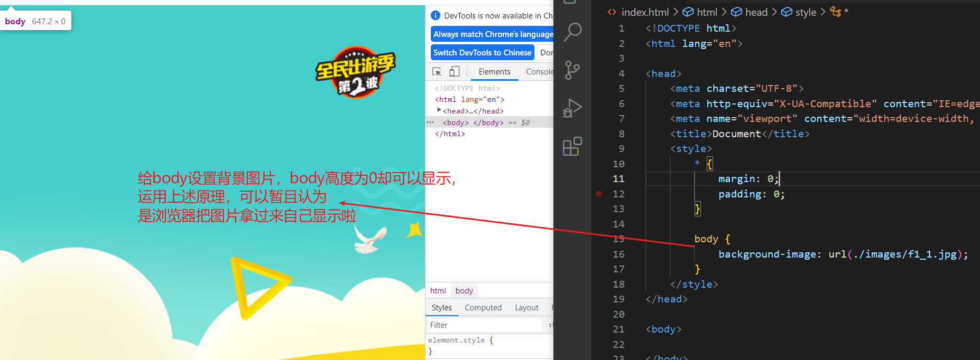Click the opening body tag line 21
This screenshot has height=360, width=980.
pos(663,329)
